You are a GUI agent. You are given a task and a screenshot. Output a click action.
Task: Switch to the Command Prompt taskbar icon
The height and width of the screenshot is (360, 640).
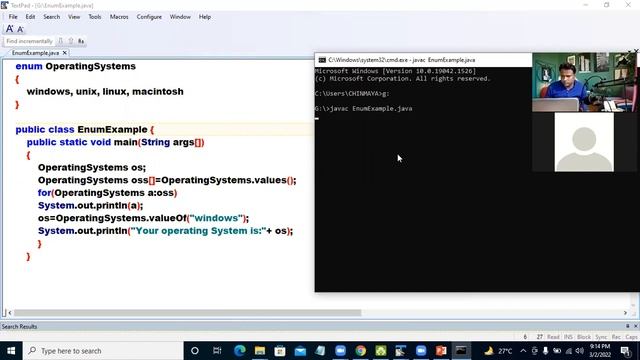tap(461, 351)
